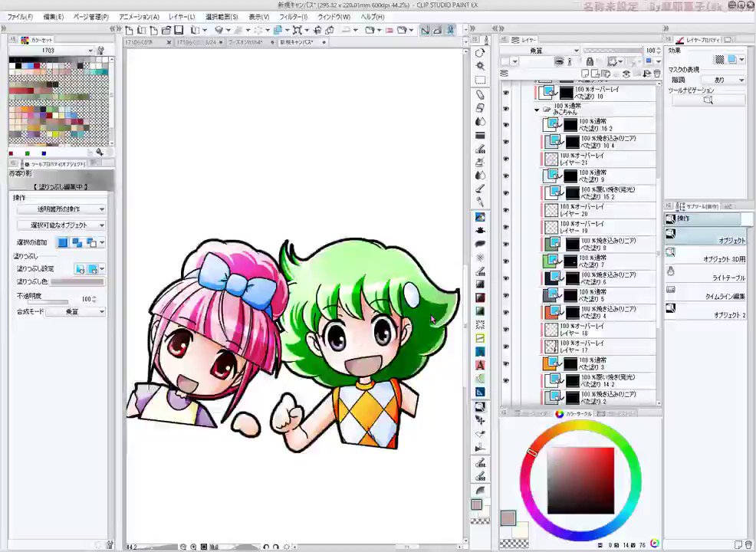Screen dimensions: 756x552
Task: Click the 不透明度 value stepper showing 100
Action: click(x=94, y=299)
